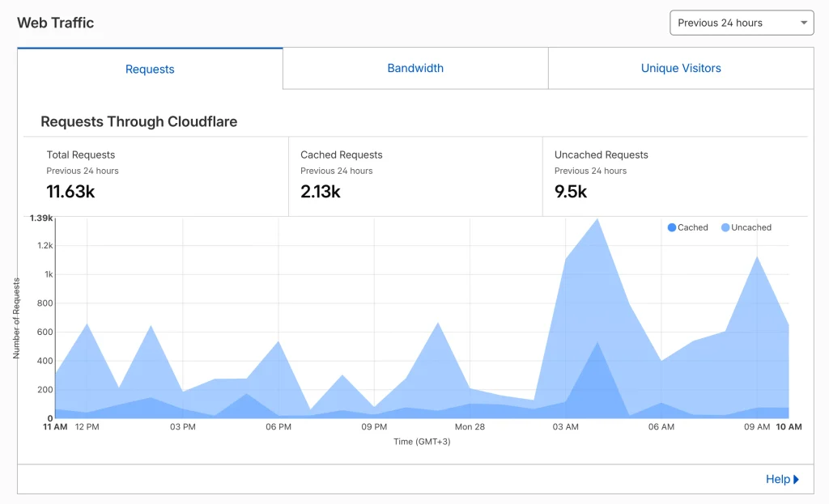The height and width of the screenshot is (504, 829).
Task: Click the Requests Through Cloudflare heading
Action: coord(139,121)
